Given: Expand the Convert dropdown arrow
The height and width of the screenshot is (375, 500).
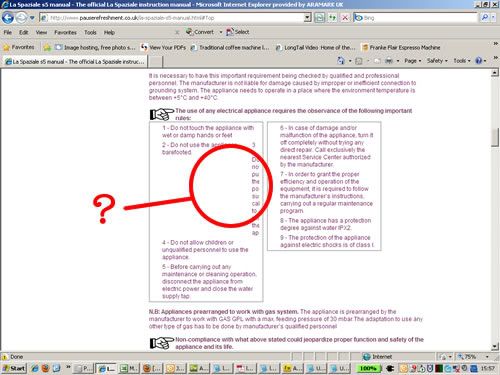Looking at the screenshot, I should click(221, 32).
